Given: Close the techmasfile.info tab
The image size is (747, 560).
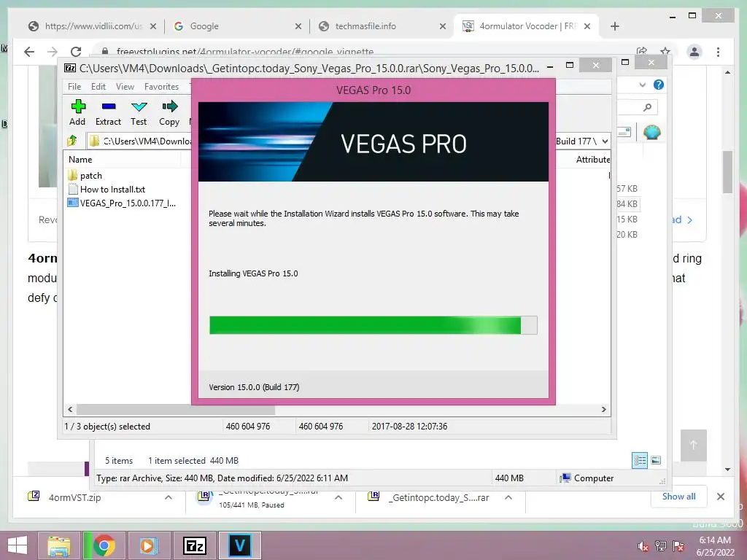Looking at the screenshot, I should (443, 26).
